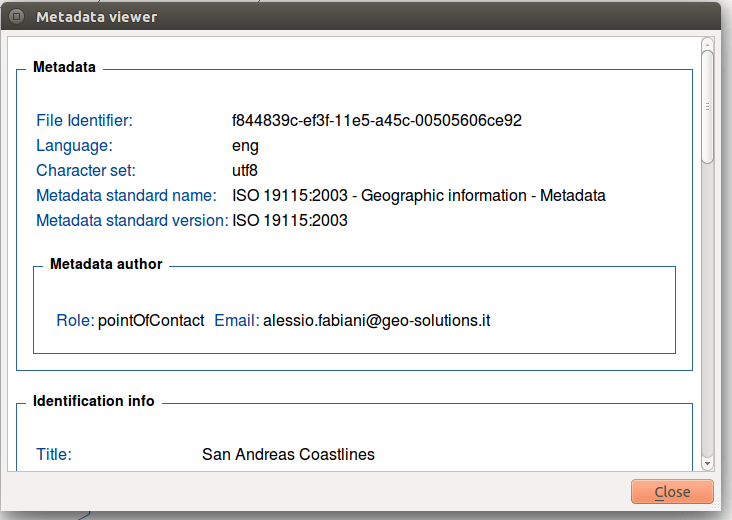Click the Identification info heading
732x520 pixels.
tap(93, 401)
